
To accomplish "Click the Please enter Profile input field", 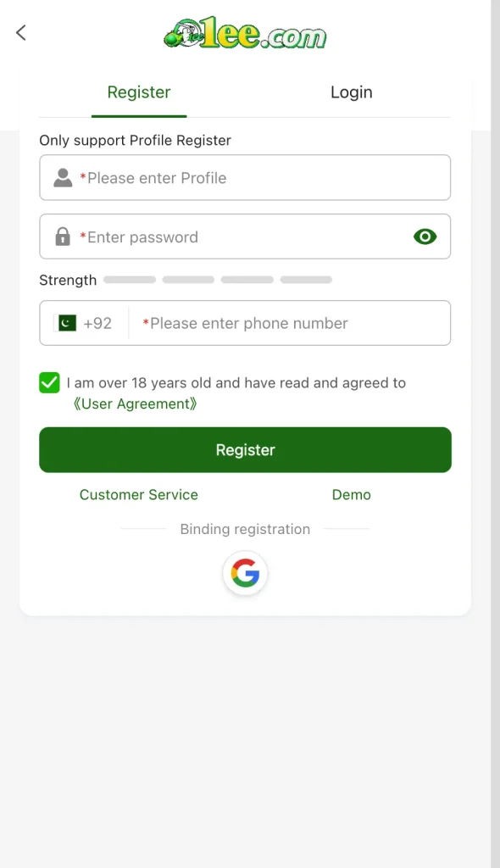I will coord(245,177).
